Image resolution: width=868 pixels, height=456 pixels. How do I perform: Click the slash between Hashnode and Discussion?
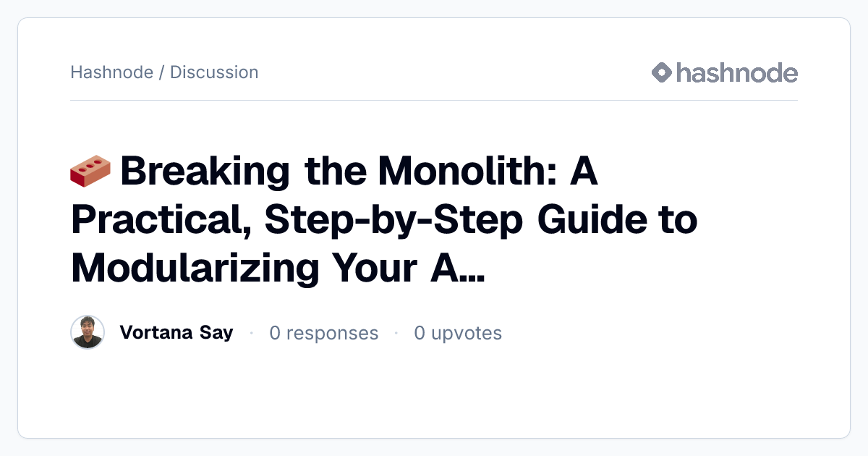pos(161,72)
